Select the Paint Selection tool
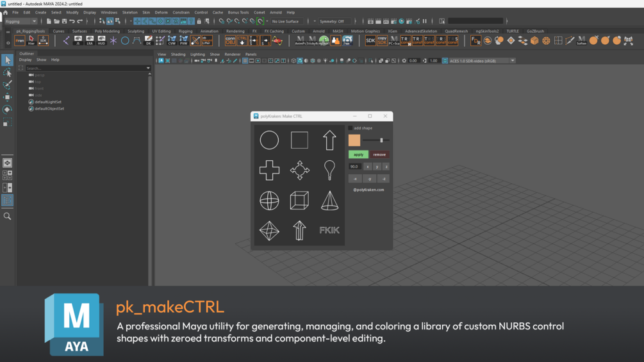 coord(8,85)
